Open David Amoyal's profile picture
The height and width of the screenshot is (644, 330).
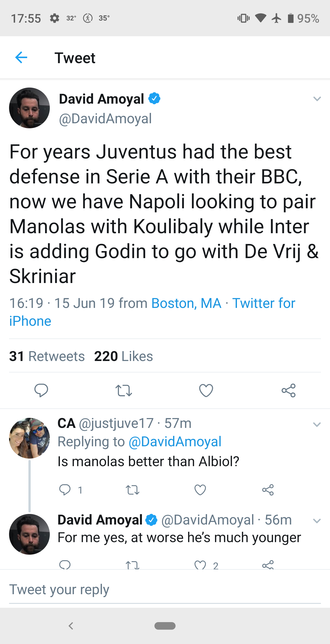(x=29, y=108)
